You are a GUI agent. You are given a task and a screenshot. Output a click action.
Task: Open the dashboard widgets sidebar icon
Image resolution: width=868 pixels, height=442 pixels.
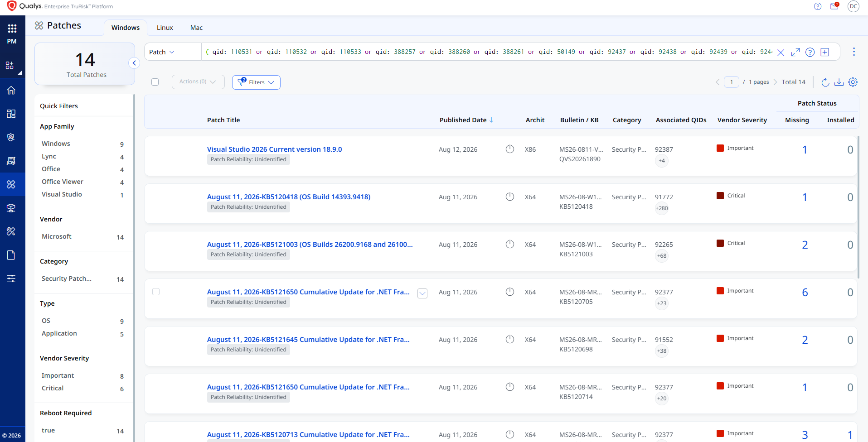[11, 114]
